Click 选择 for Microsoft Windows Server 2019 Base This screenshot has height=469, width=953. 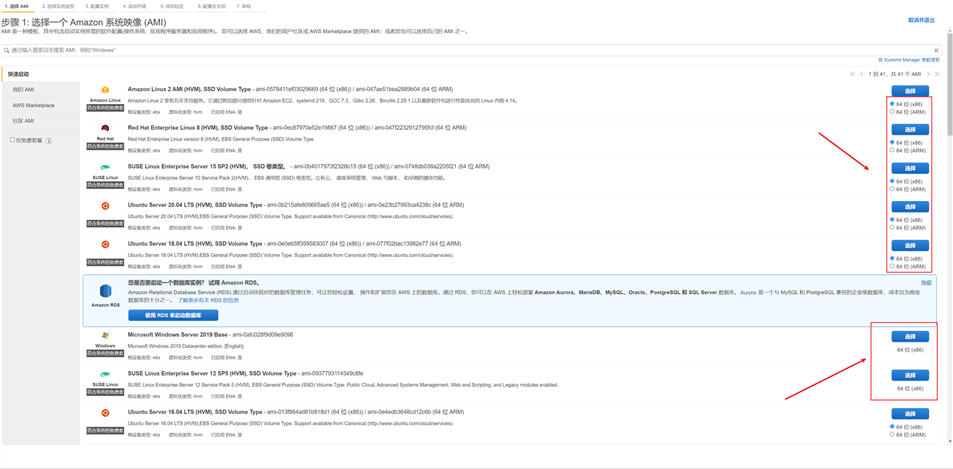pos(910,337)
